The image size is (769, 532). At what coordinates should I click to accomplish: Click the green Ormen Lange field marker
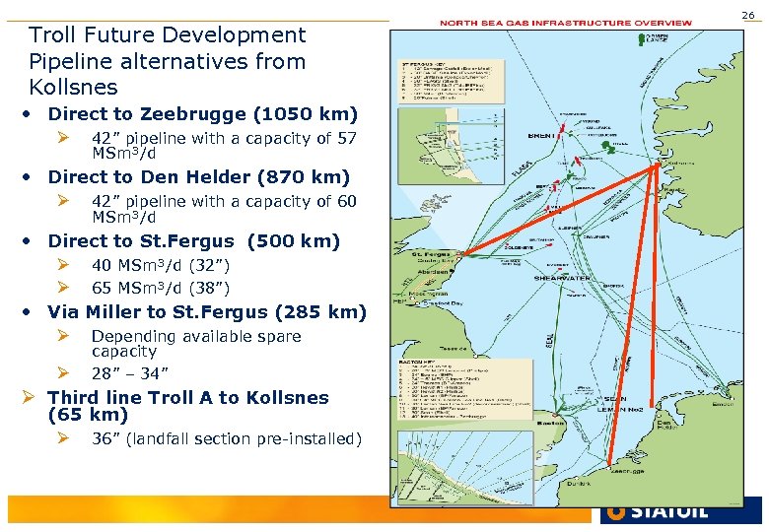(642, 38)
